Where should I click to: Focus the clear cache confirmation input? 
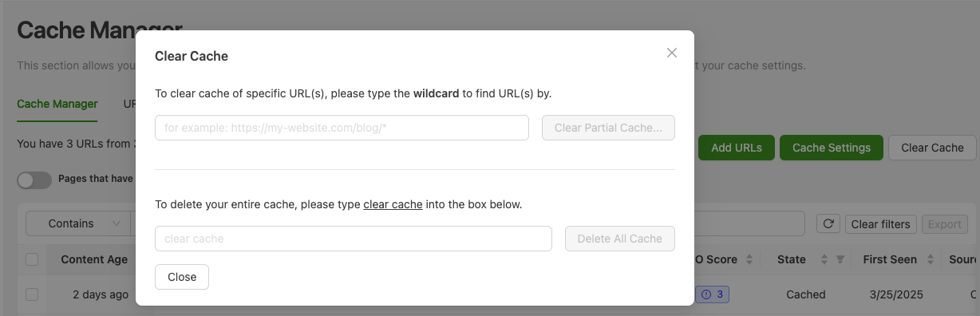354,239
